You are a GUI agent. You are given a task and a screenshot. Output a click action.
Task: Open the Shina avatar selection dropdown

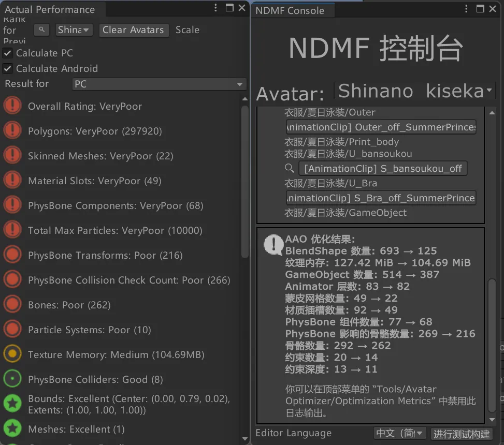click(74, 30)
